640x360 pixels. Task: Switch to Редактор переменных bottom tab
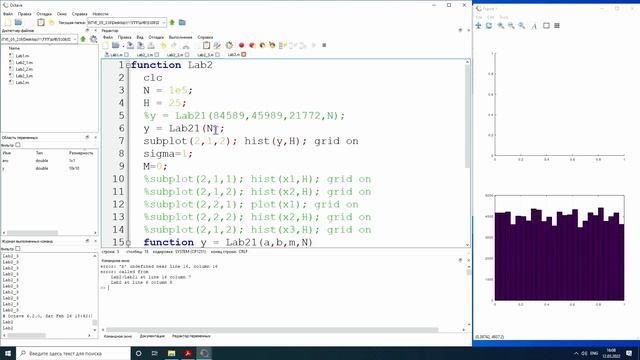(x=191, y=336)
